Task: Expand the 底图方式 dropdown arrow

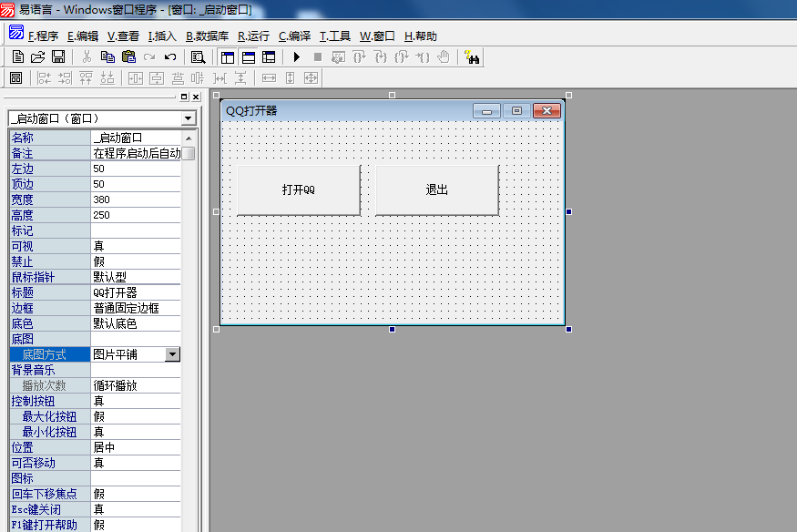Action: pyautogui.click(x=172, y=354)
